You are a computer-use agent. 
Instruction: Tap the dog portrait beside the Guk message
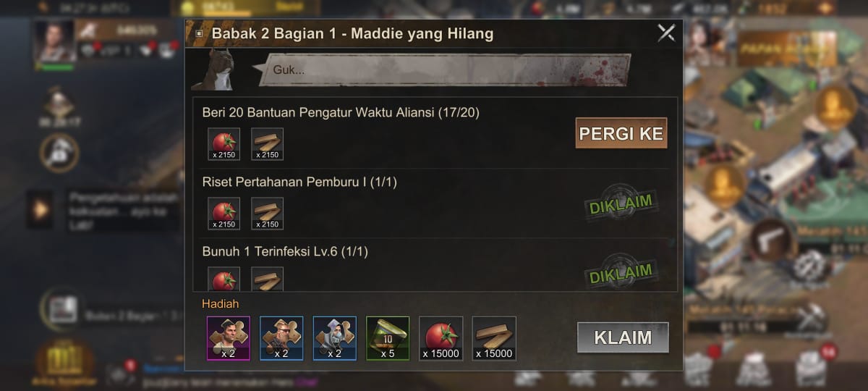pos(219,70)
